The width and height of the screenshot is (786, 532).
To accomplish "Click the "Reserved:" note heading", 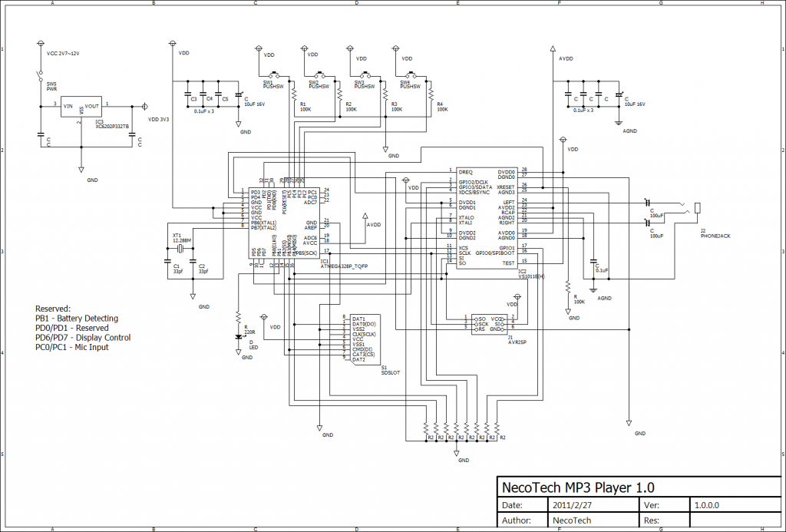I will [x=53, y=309].
